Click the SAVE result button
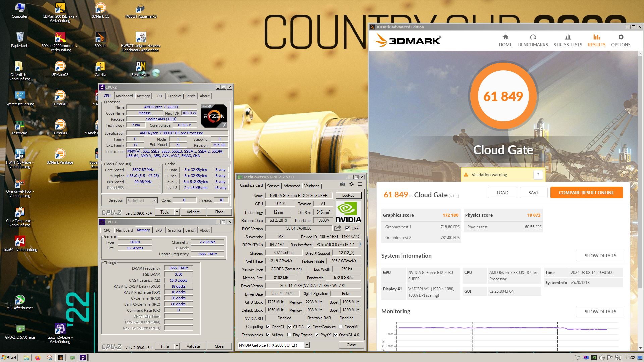644x362 pixels. coord(534,193)
